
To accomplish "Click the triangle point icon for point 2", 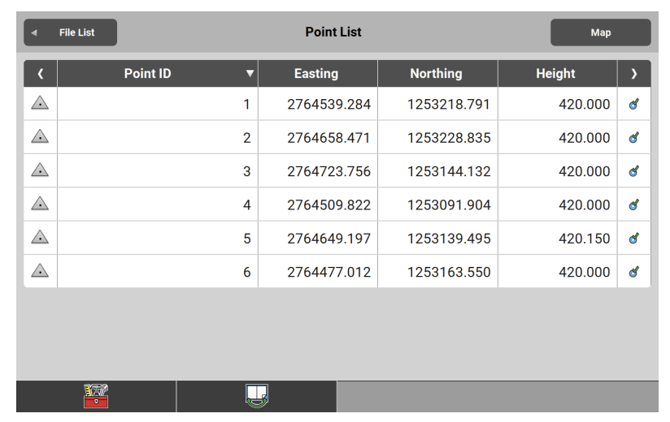I will [x=41, y=137].
